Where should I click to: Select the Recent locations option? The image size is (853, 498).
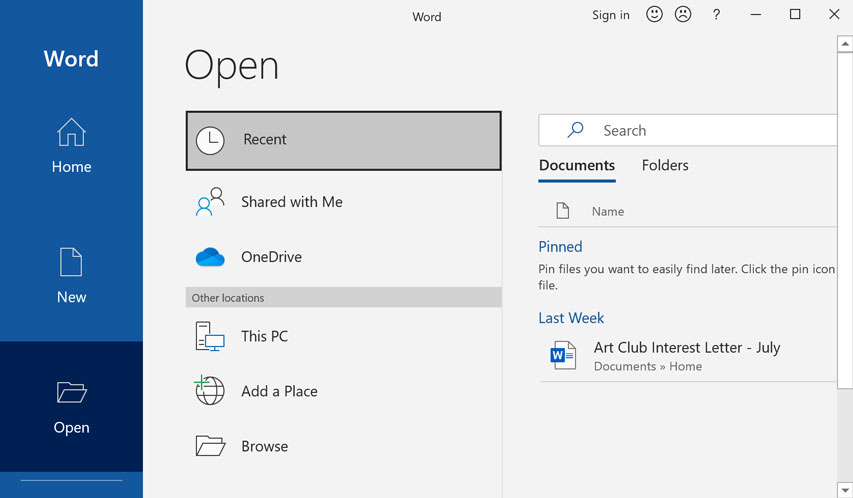pos(343,140)
